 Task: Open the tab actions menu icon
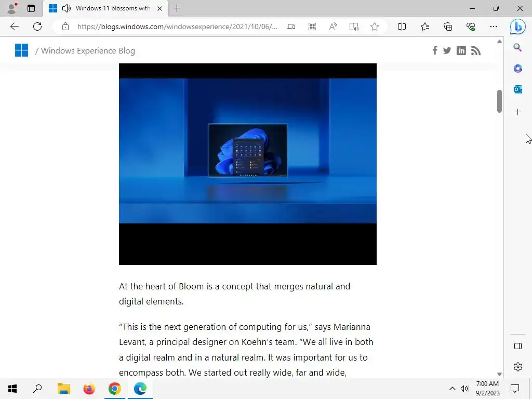[31, 8]
